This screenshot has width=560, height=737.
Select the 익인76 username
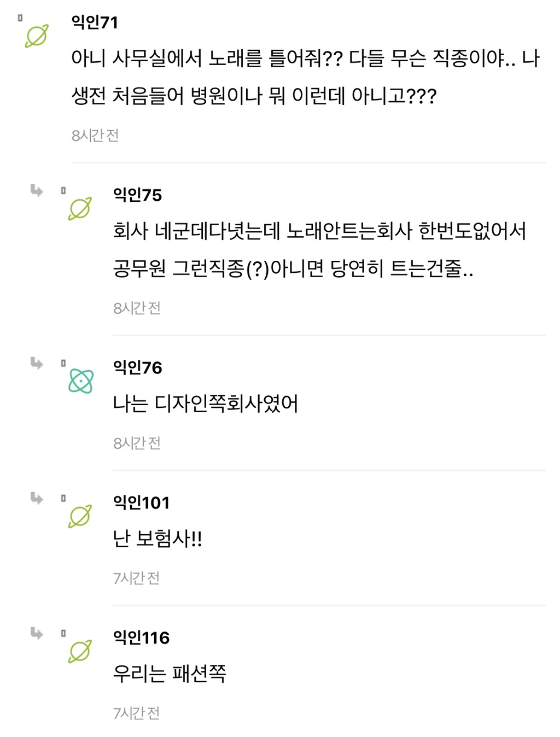click(x=137, y=367)
